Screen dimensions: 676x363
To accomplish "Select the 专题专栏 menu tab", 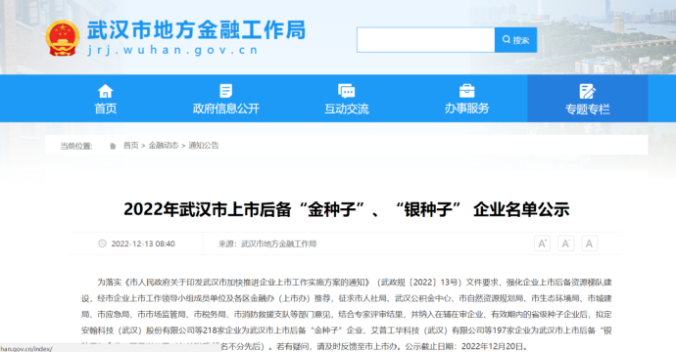I will (x=588, y=99).
